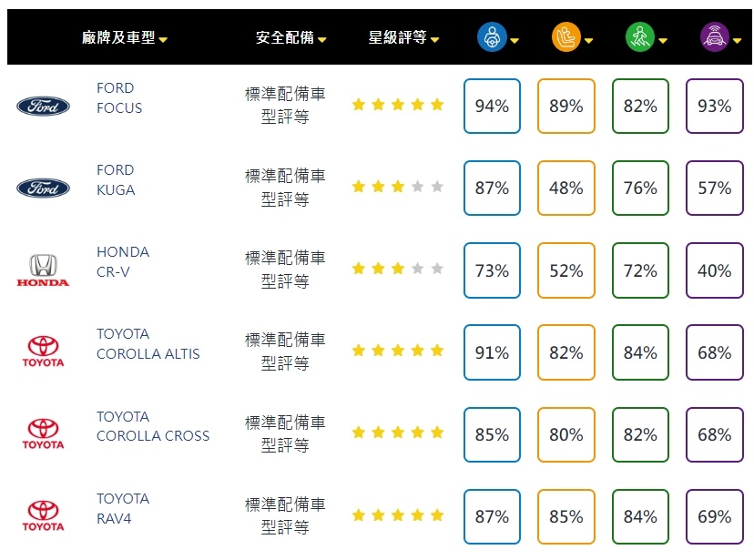The image size is (754, 560).
Task: Sort by 星級評等 column header
Action: click(403, 38)
